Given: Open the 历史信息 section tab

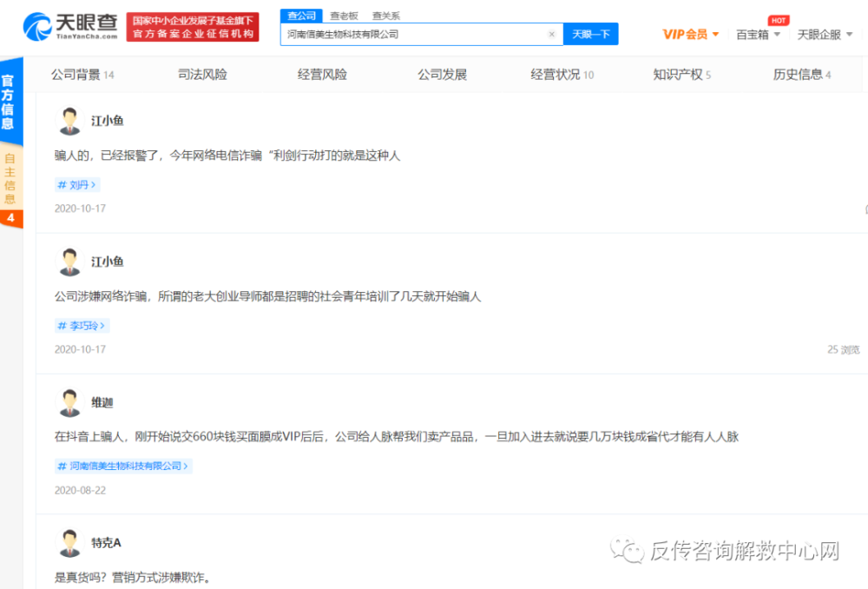Looking at the screenshot, I should point(801,74).
